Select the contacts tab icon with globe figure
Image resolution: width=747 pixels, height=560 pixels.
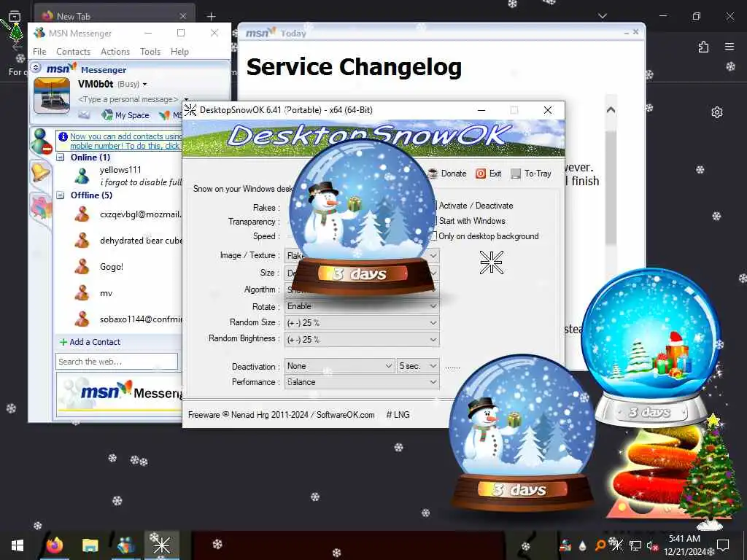41,141
